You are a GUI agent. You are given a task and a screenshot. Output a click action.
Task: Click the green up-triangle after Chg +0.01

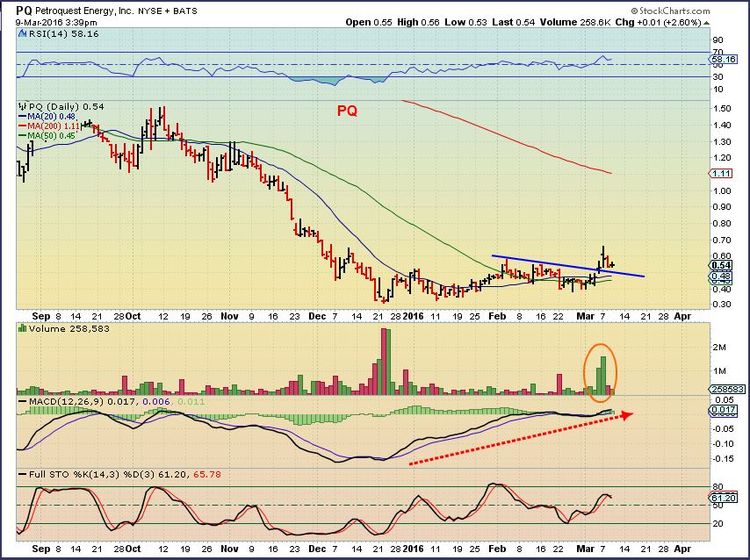tap(706, 23)
